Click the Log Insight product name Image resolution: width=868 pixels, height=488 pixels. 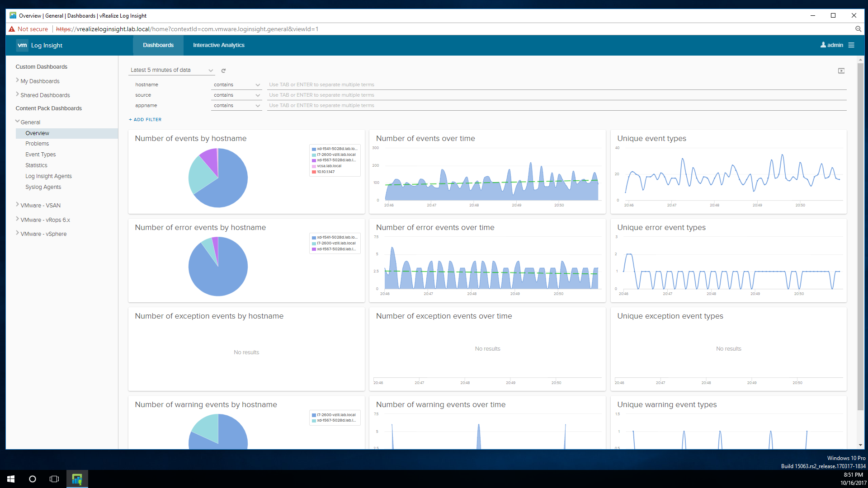47,46
